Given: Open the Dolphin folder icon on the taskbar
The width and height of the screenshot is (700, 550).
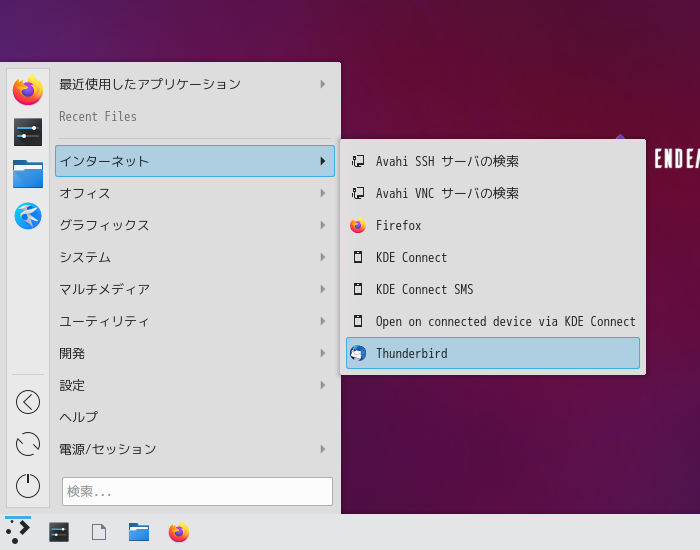Looking at the screenshot, I should [x=139, y=532].
